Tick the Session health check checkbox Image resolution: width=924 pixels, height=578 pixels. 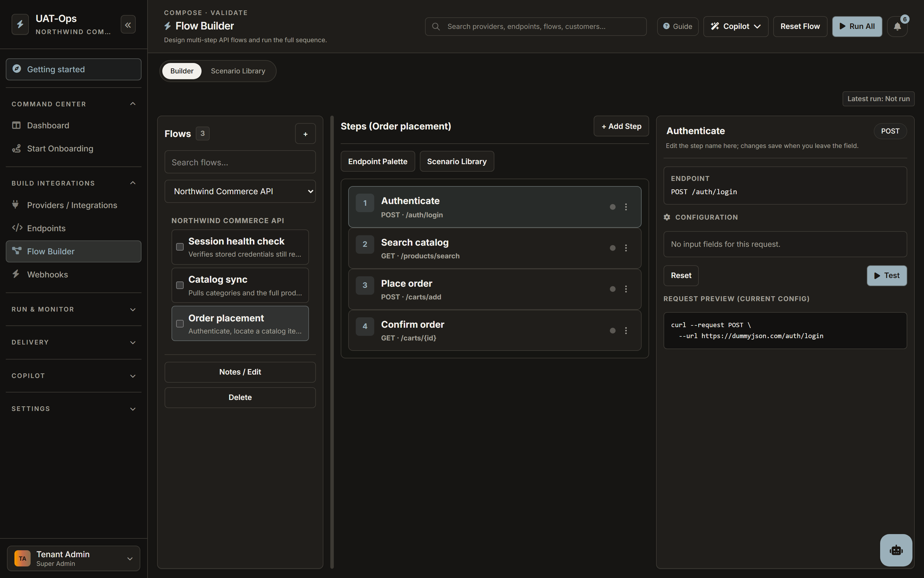click(180, 247)
